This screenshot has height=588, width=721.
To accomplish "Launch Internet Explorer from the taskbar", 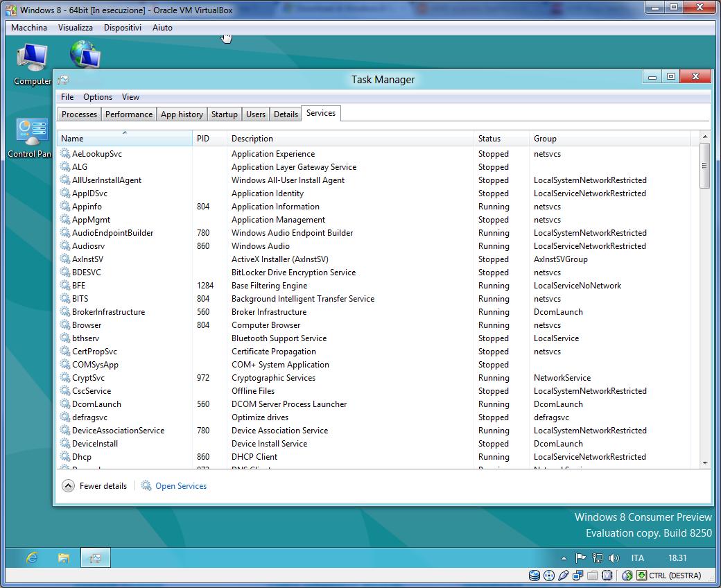I will click(32, 558).
